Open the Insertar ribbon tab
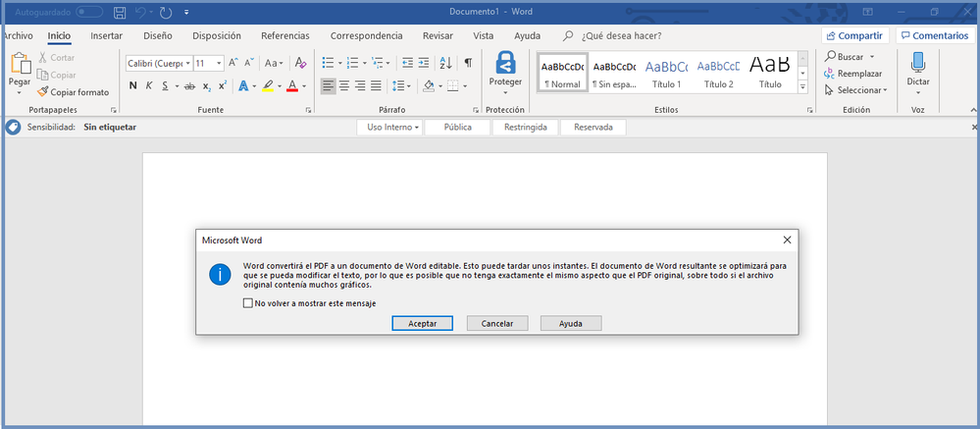Viewport: 980px width, 429px height. pos(106,35)
